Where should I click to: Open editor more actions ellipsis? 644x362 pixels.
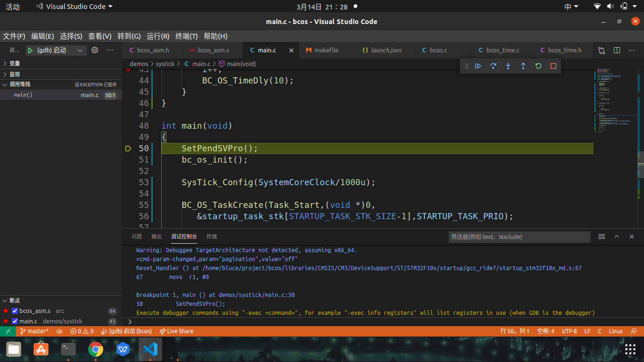tap(632, 50)
